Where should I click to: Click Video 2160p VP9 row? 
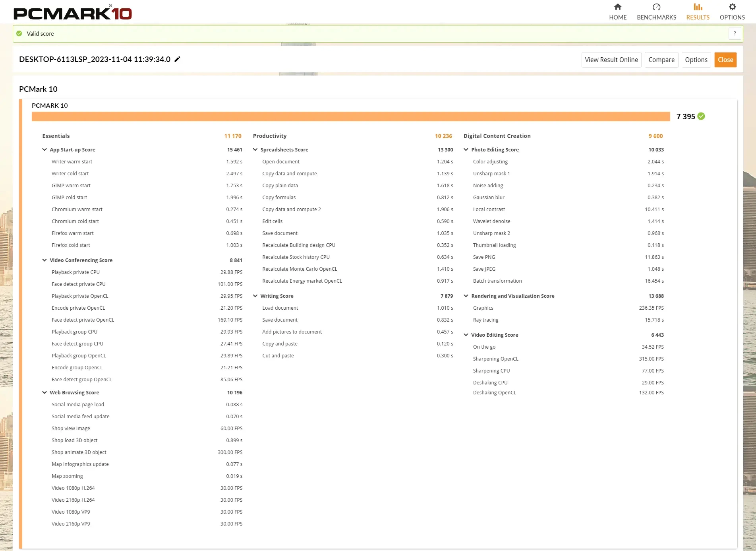(x=147, y=524)
